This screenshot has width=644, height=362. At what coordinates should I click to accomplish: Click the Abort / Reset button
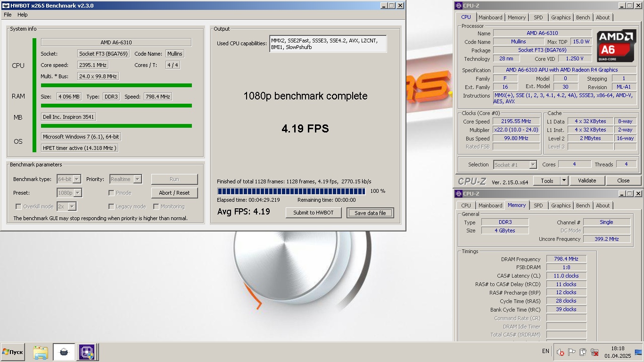[174, 193]
